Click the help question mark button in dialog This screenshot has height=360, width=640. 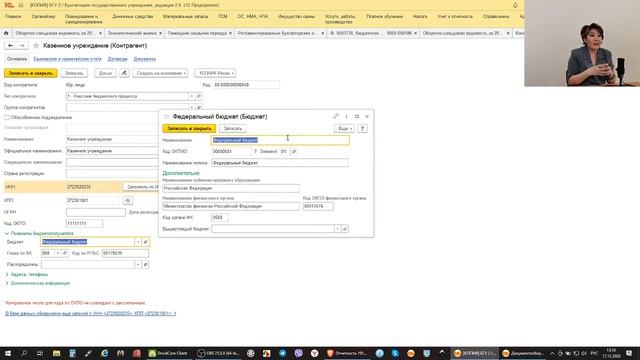pyautogui.click(x=362, y=129)
